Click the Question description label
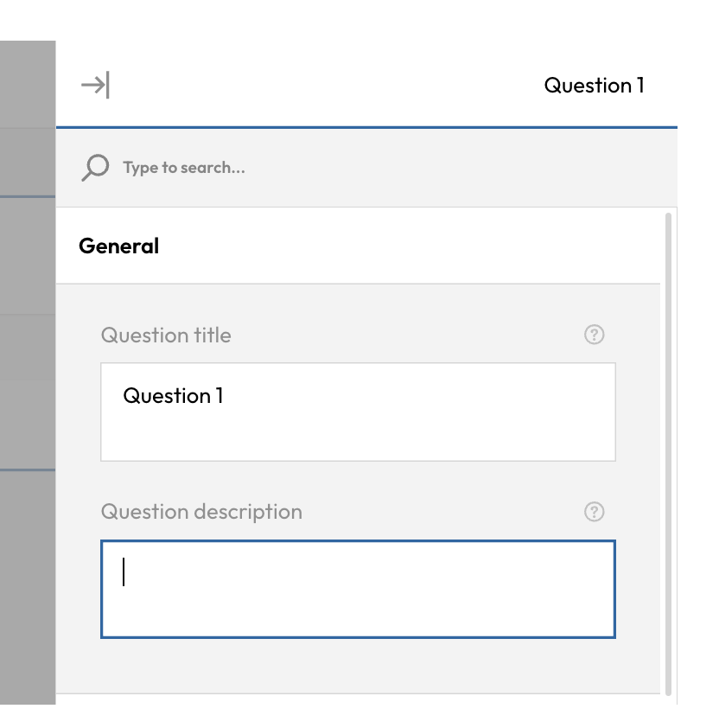719x728 pixels. click(x=201, y=512)
